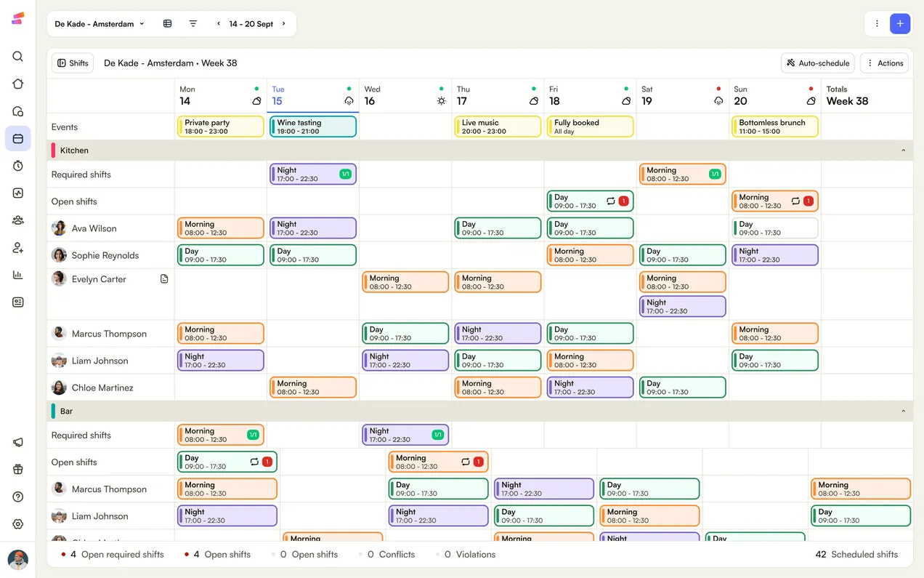Click swap icon on Bar open Day shift
The height and width of the screenshot is (578, 924).
tap(254, 462)
